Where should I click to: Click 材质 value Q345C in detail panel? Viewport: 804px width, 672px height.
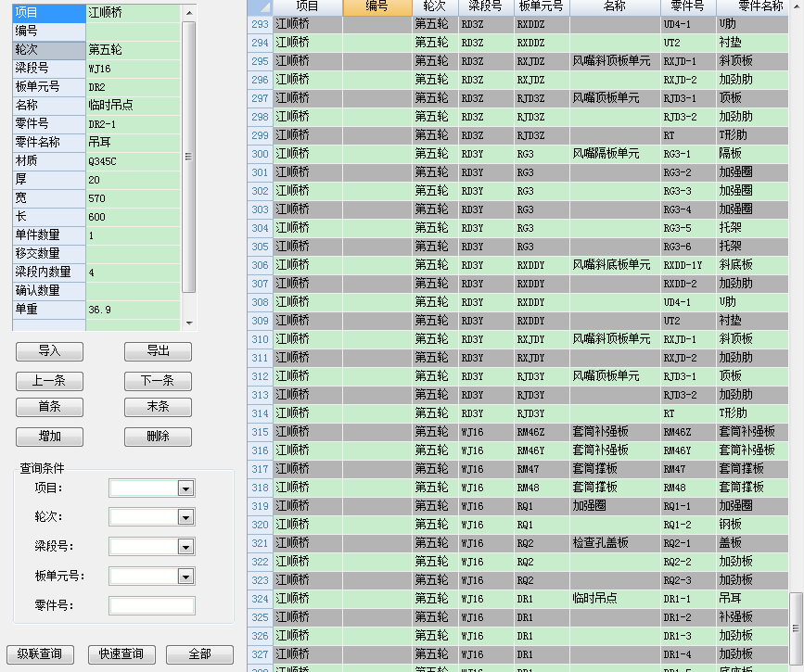pos(134,161)
